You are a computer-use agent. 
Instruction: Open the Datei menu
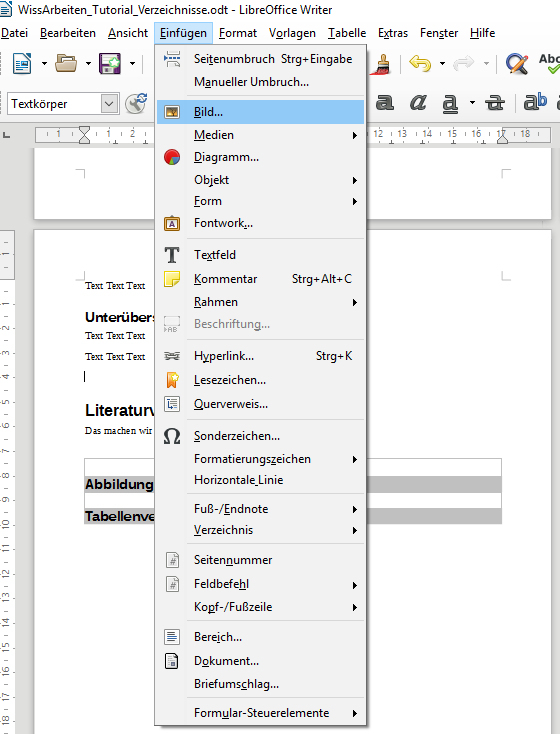[15, 33]
